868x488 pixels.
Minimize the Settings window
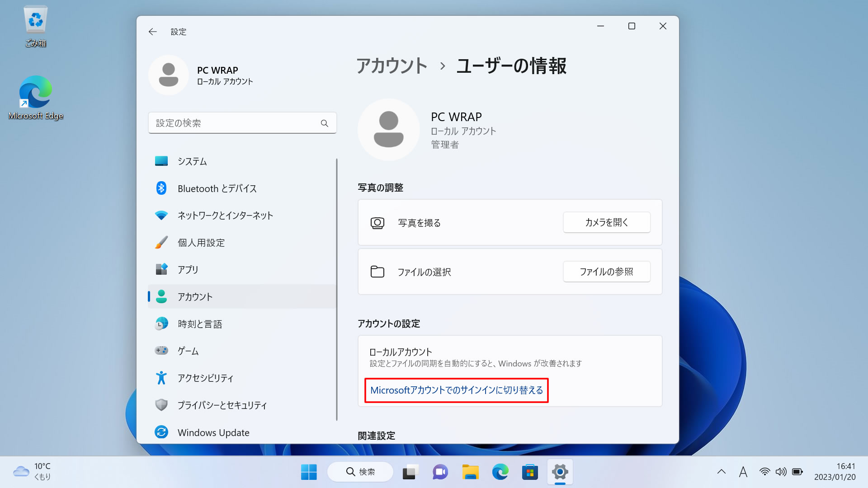[600, 26]
